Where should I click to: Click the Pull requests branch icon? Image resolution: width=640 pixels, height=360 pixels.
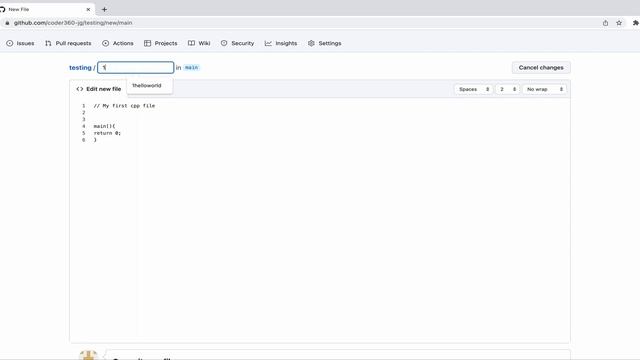click(48, 43)
